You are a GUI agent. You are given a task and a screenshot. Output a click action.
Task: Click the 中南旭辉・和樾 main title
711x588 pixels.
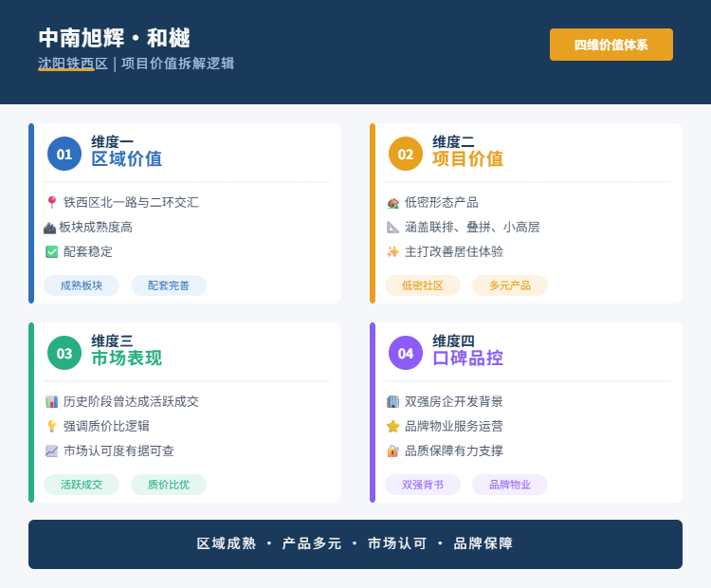pyautogui.click(x=115, y=38)
